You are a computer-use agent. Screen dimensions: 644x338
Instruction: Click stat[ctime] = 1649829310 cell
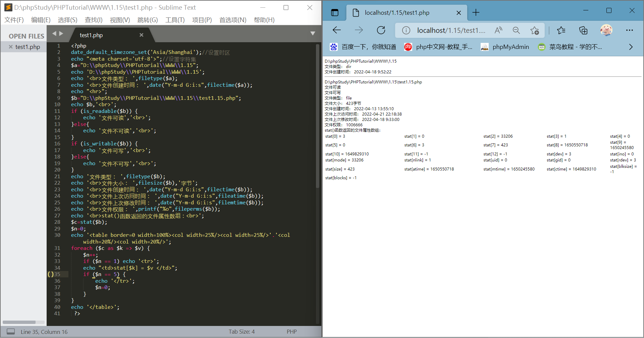(x=572, y=169)
